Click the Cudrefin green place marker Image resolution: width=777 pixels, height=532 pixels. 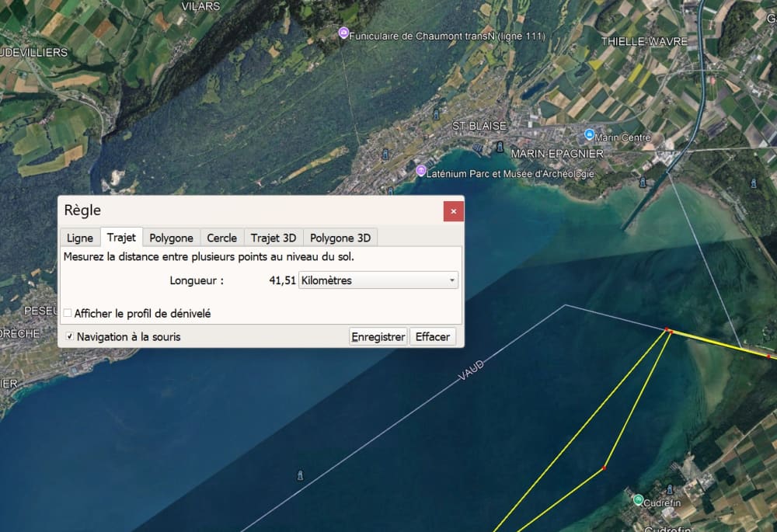(638, 500)
